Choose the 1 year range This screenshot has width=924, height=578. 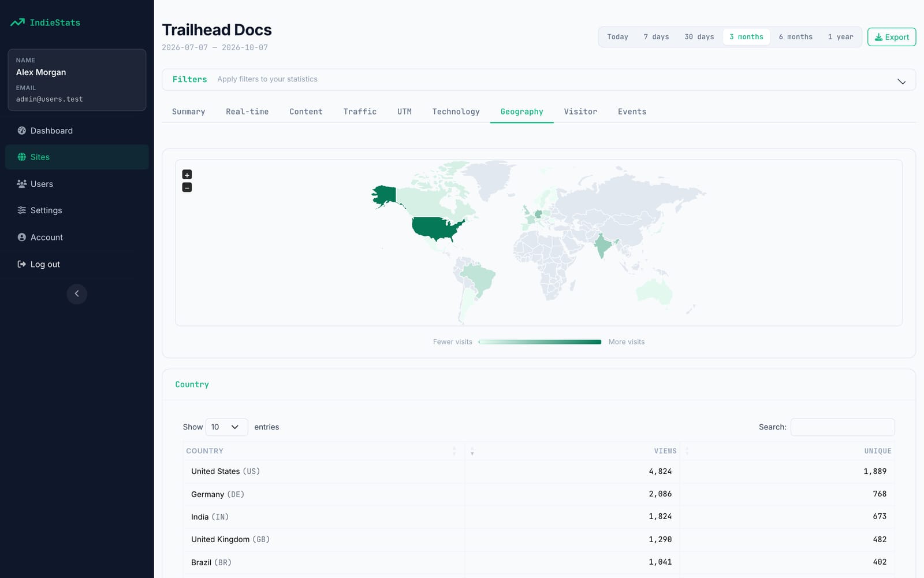(840, 37)
